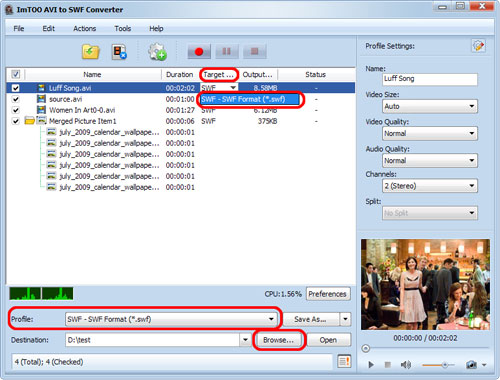Uncheck the Luff Song.avi checkbox
This screenshot has width=500, height=380.
16,88
